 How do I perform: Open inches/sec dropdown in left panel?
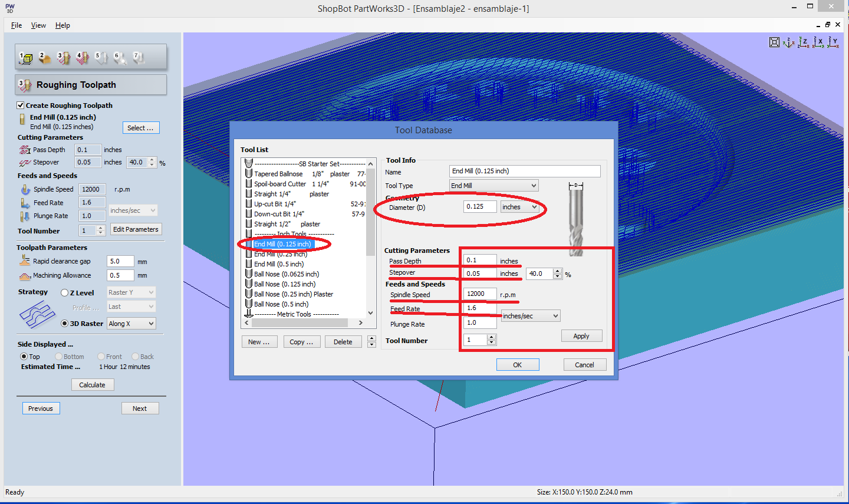point(133,210)
